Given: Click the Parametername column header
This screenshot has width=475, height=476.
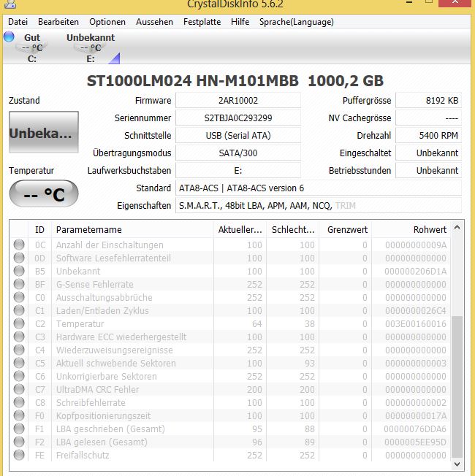Looking at the screenshot, I should pyautogui.click(x=132, y=230).
